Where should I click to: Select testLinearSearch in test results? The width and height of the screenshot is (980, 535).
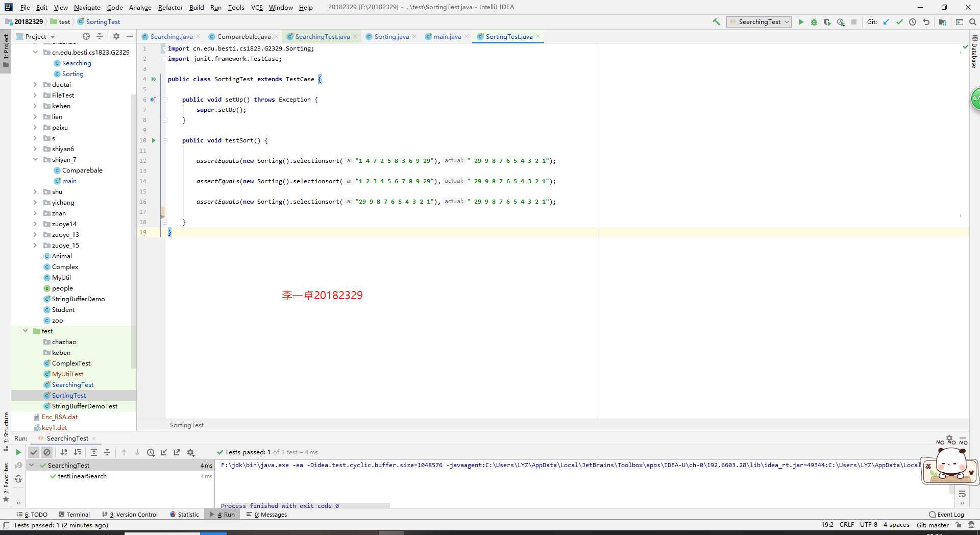[x=82, y=476]
